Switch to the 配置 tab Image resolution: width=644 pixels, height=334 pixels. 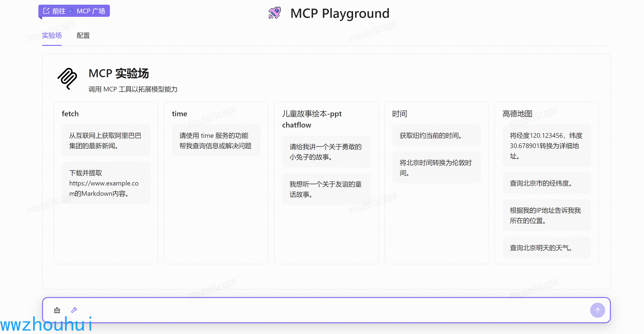coord(83,36)
